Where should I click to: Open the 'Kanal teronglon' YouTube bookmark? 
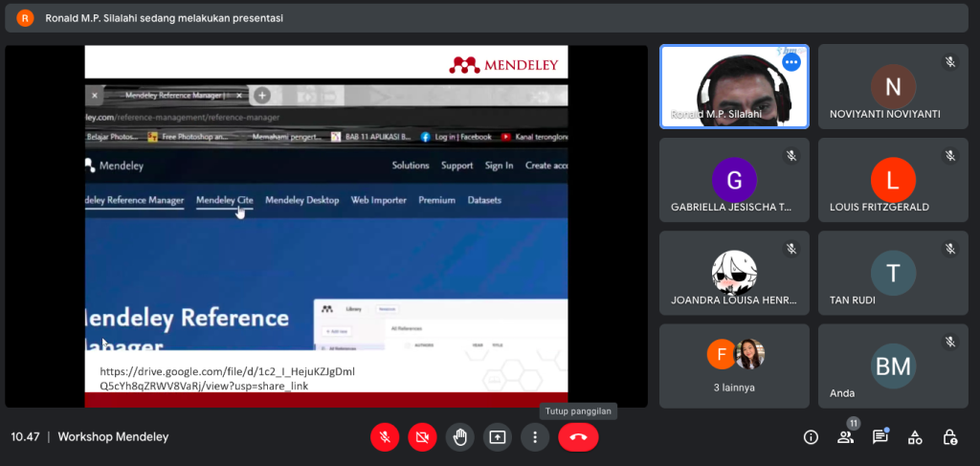pyautogui.click(x=534, y=137)
